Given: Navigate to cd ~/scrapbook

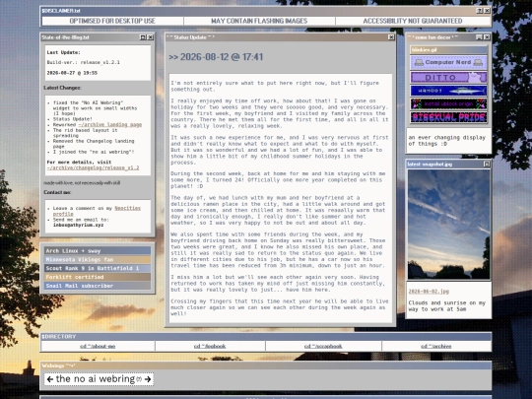Looking at the screenshot, I should [323, 346].
